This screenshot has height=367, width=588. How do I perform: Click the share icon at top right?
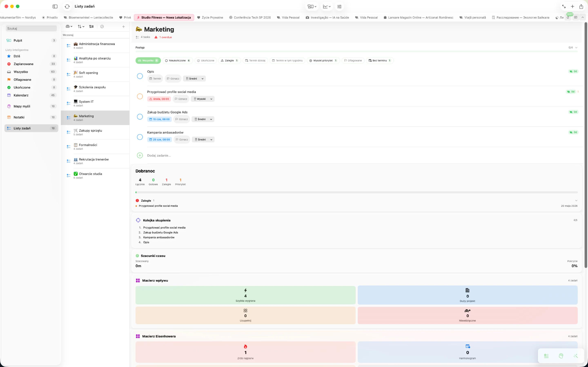click(581, 7)
